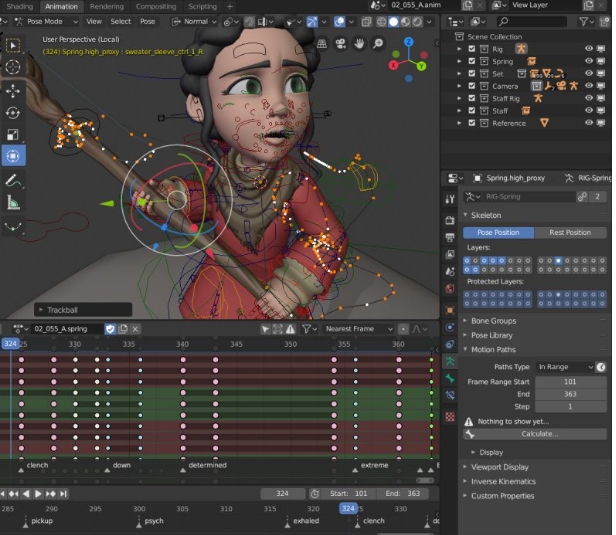The height and width of the screenshot is (535, 616).
Task: Open the Render properties tab
Action: coord(450,220)
